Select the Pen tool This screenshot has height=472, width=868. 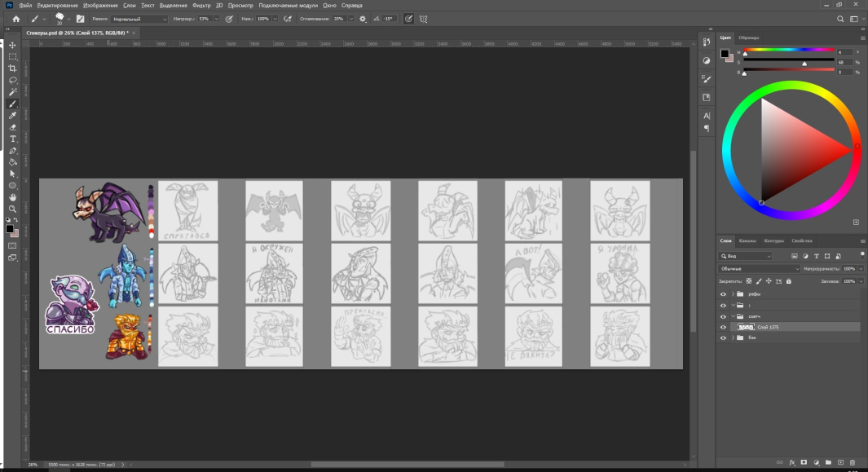coord(12,151)
